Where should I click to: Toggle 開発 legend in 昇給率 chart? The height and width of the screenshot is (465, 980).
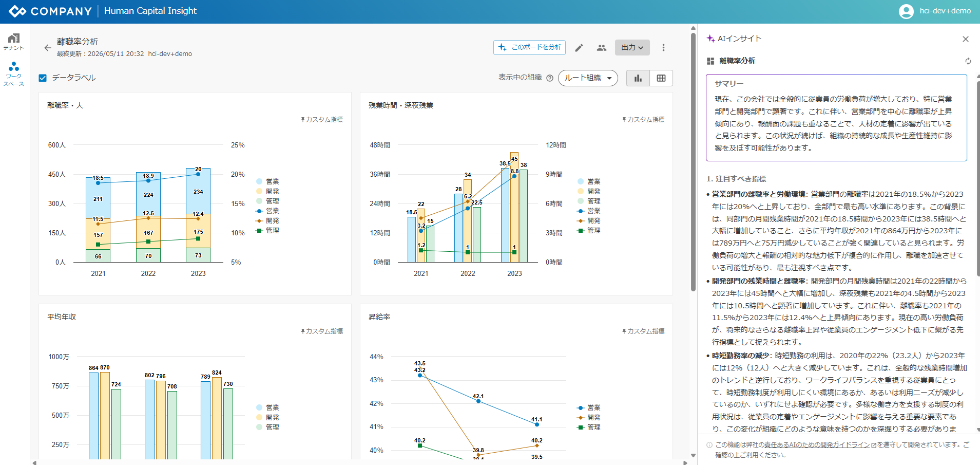589,417
